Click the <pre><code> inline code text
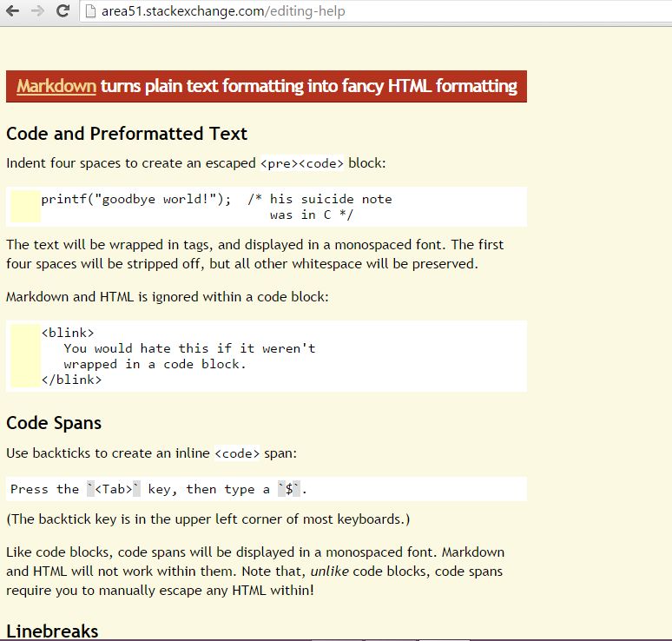This screenshot has height=641, width=672. click(x=302, y=163)
